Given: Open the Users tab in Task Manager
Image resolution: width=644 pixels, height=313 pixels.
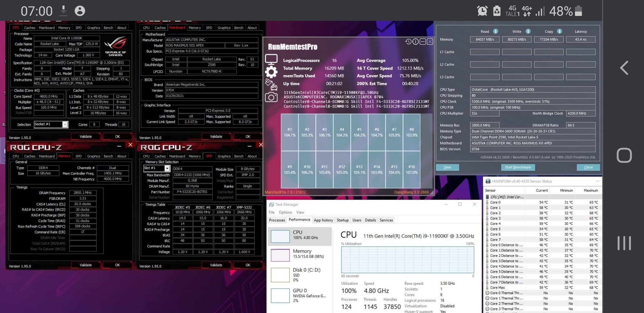Looking at the screenshot, I should point(357,220).
